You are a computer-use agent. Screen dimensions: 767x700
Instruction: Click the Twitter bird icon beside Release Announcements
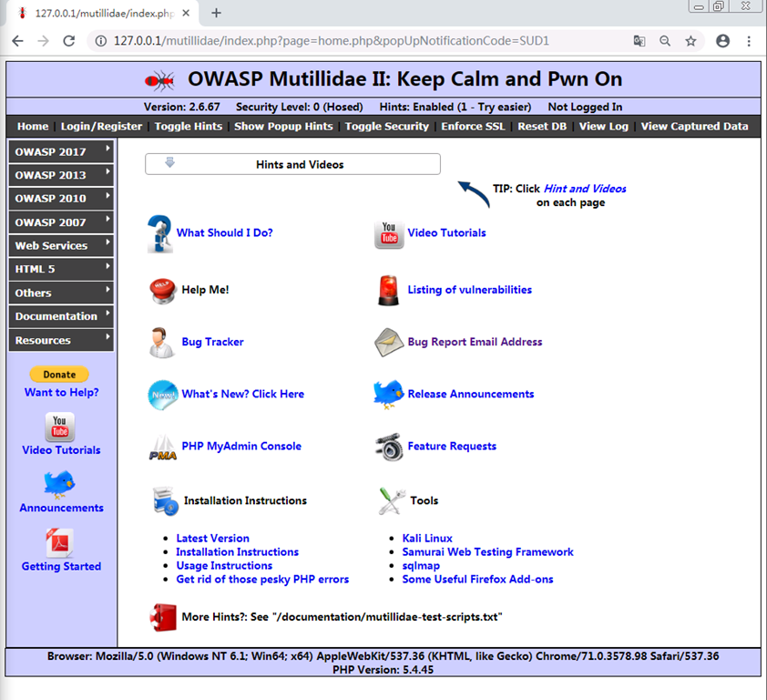[389, 394]
